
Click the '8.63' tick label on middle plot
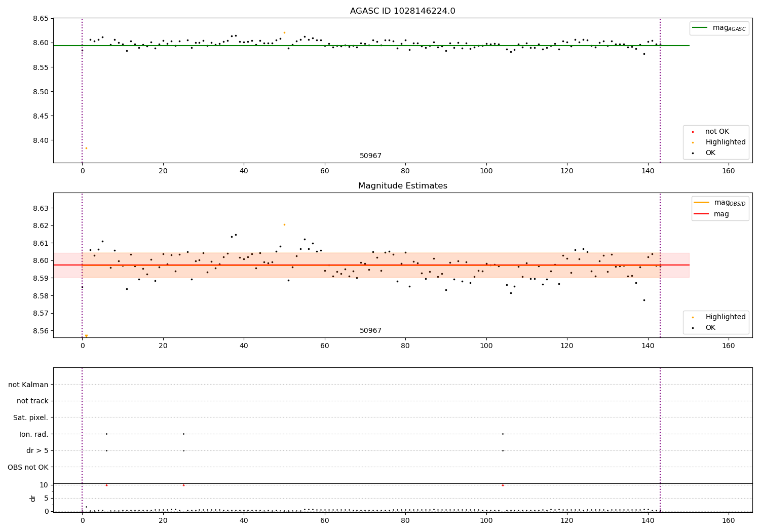click(41, 208)
